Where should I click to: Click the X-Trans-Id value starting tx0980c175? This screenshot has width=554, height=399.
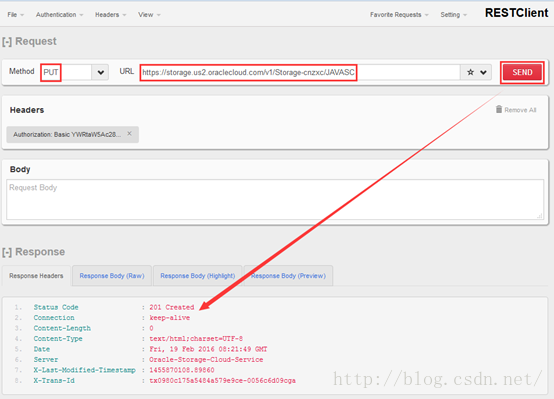point(222,381)
